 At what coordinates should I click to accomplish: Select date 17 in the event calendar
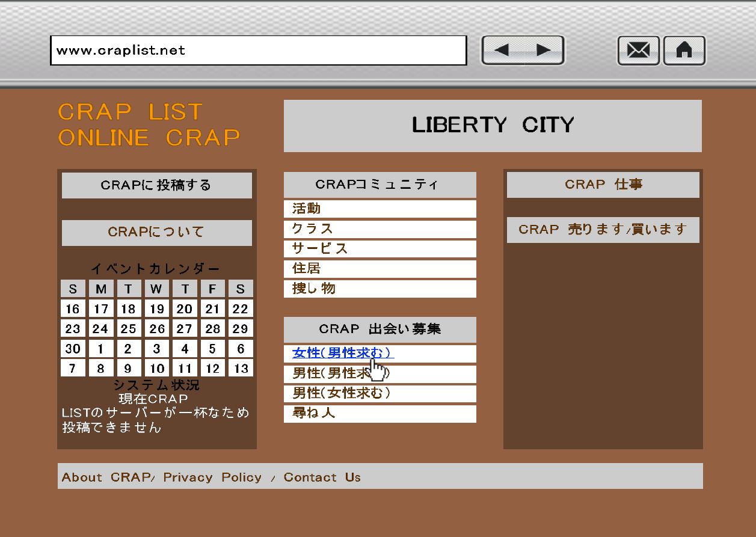coord(100,309)
